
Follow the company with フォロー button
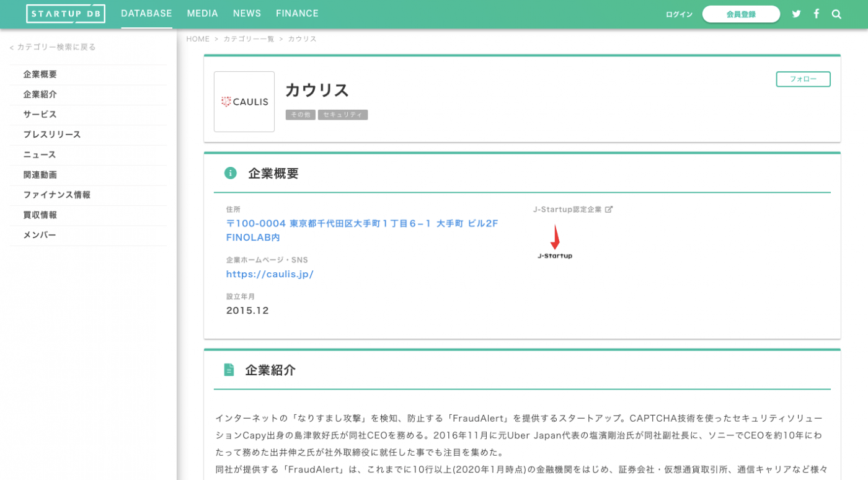tap(803, 79)
